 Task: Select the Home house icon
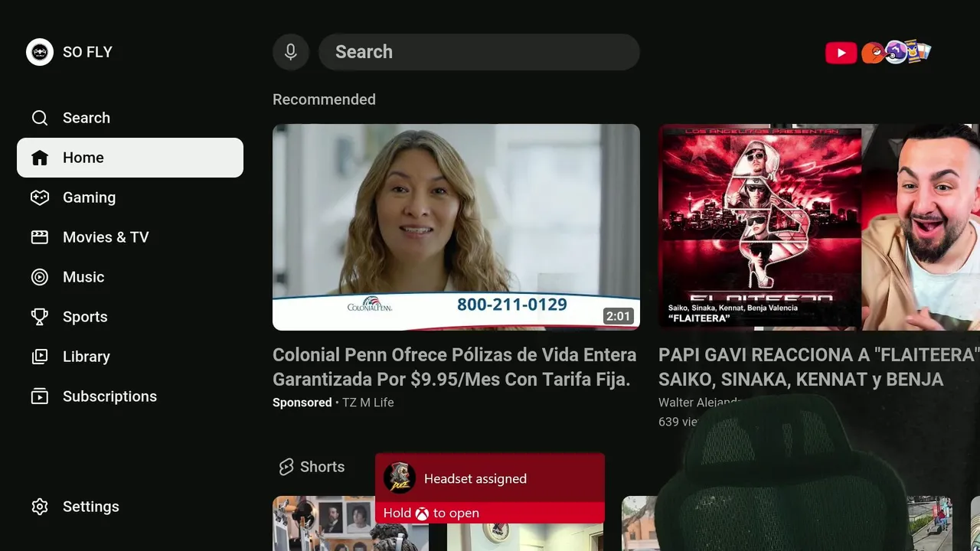coord(40,158)
